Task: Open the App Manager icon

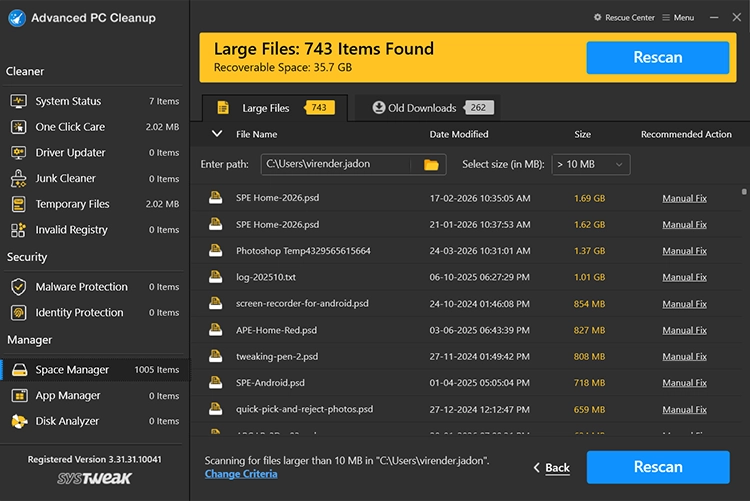Action: (x=18, y=395)
